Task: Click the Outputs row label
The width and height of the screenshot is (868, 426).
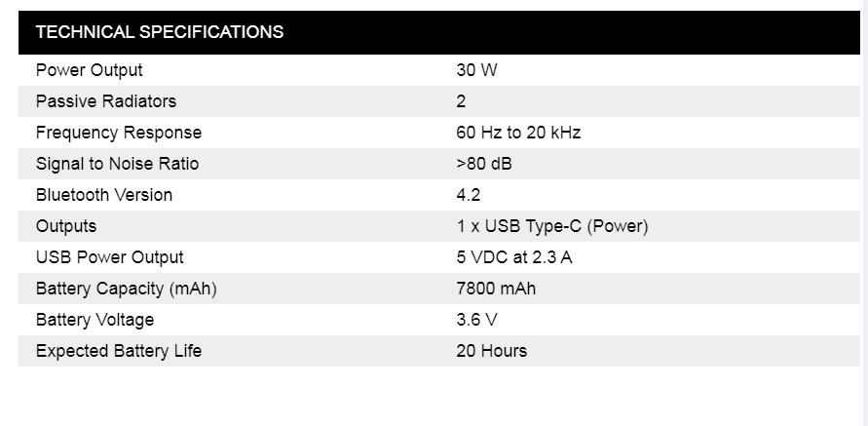Action: (66, 226)
